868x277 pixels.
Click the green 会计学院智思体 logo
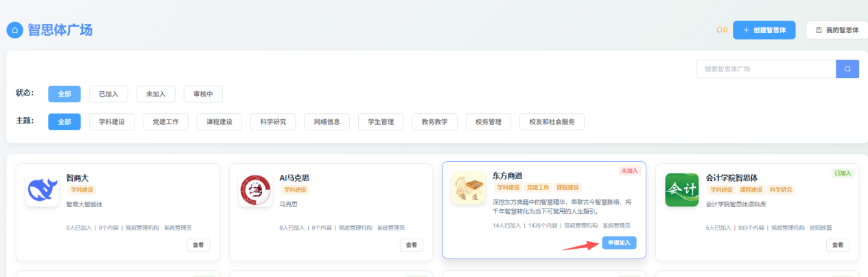pos(681,190)
